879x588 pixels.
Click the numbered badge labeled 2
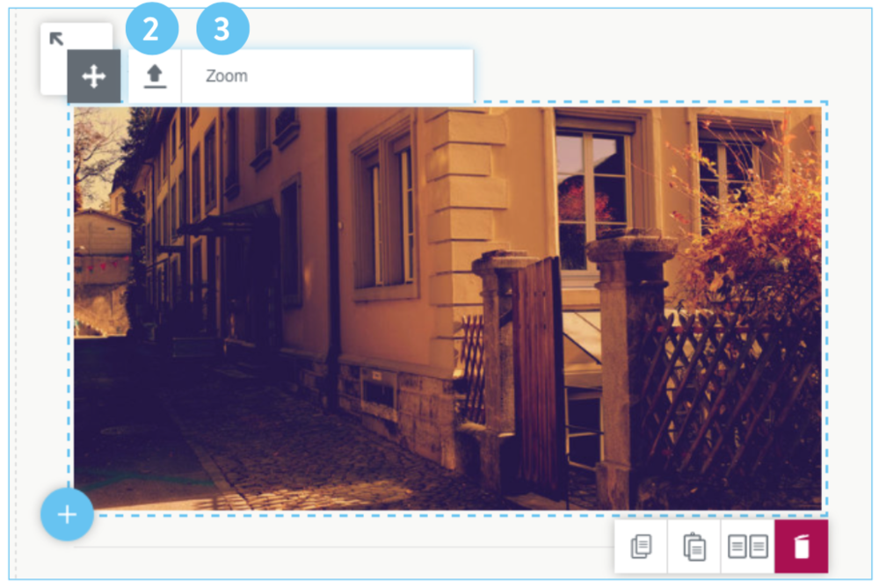point(152,26)
